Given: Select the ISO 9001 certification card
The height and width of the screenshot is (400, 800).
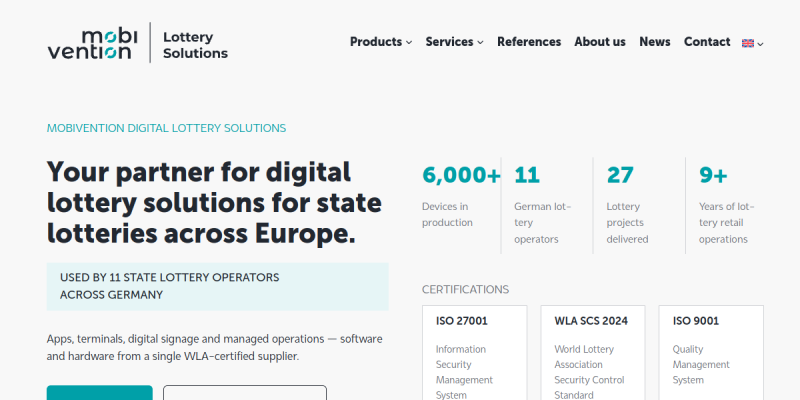Looking at the screenshot, I should tap(711, 353).
